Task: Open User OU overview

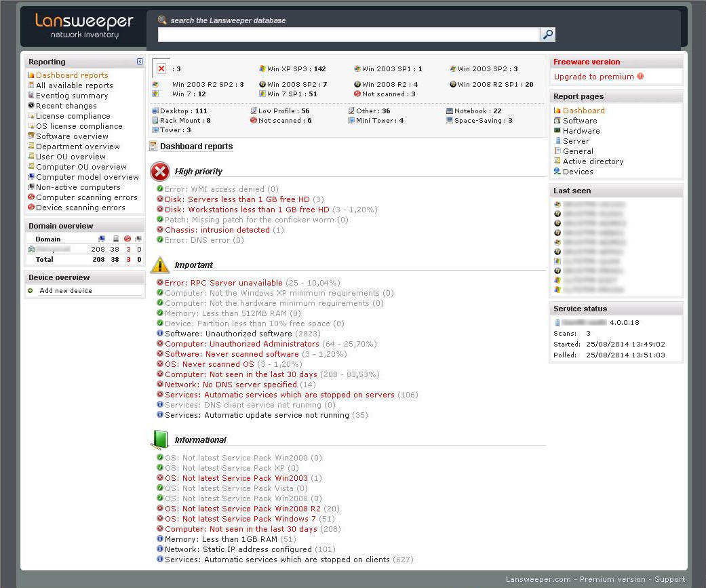Action: click(x=71, y=157)
